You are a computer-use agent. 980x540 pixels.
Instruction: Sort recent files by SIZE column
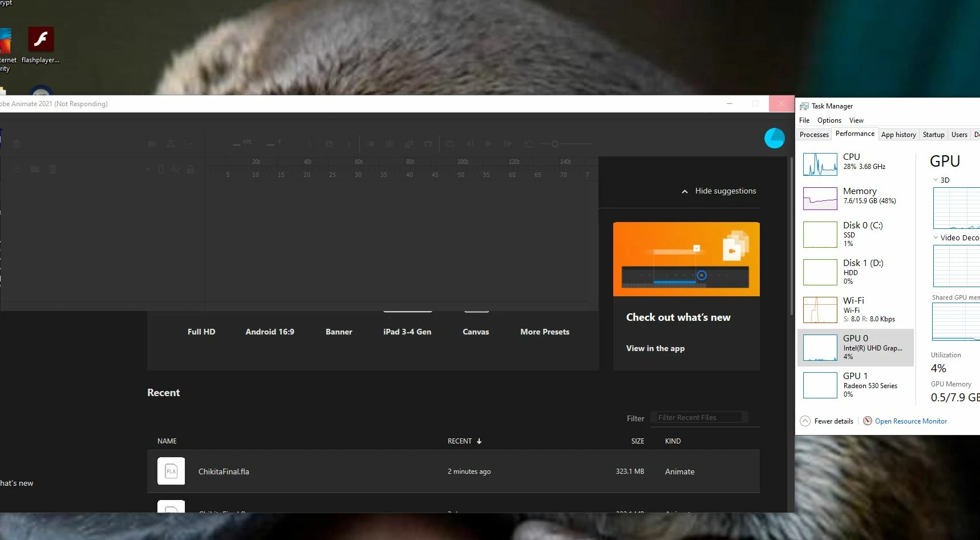point(638,441)
